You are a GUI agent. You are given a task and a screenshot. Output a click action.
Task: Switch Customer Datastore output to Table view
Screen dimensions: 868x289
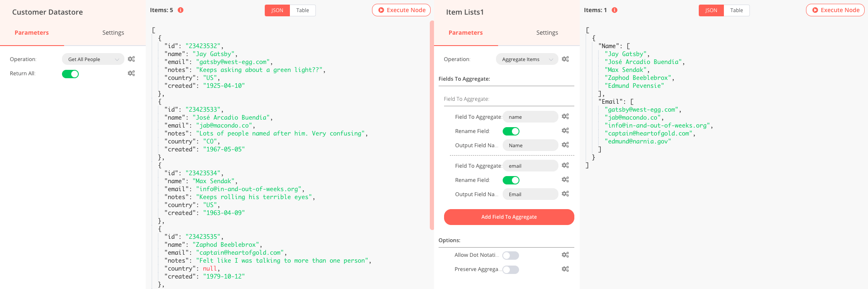(x=302, y=10)
